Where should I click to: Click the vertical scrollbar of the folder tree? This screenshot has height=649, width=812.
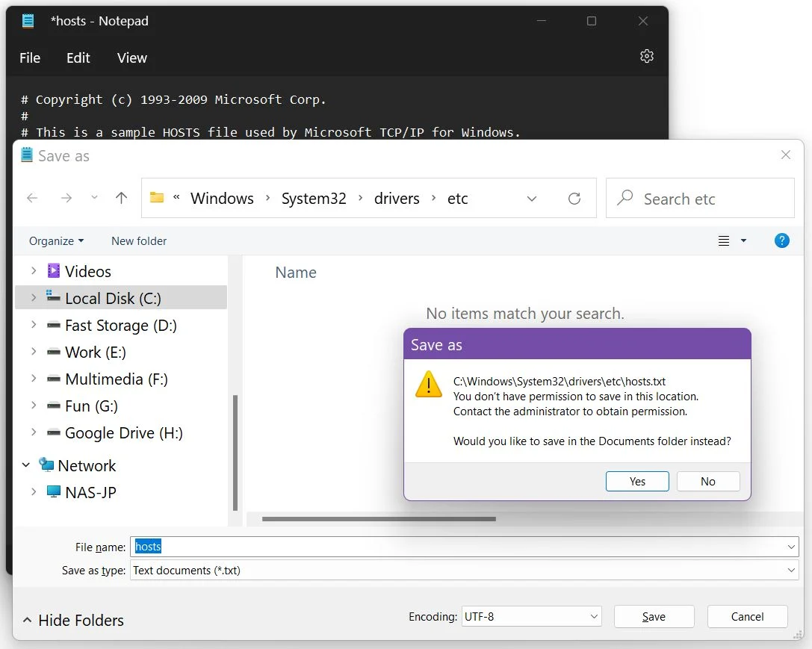pos(235,453)
